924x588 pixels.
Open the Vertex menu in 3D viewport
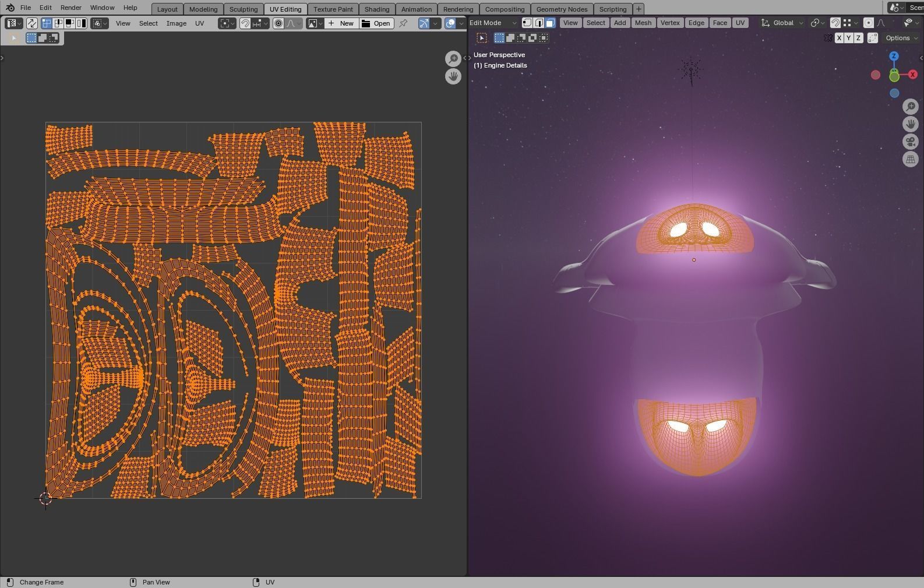click(670, 23)
